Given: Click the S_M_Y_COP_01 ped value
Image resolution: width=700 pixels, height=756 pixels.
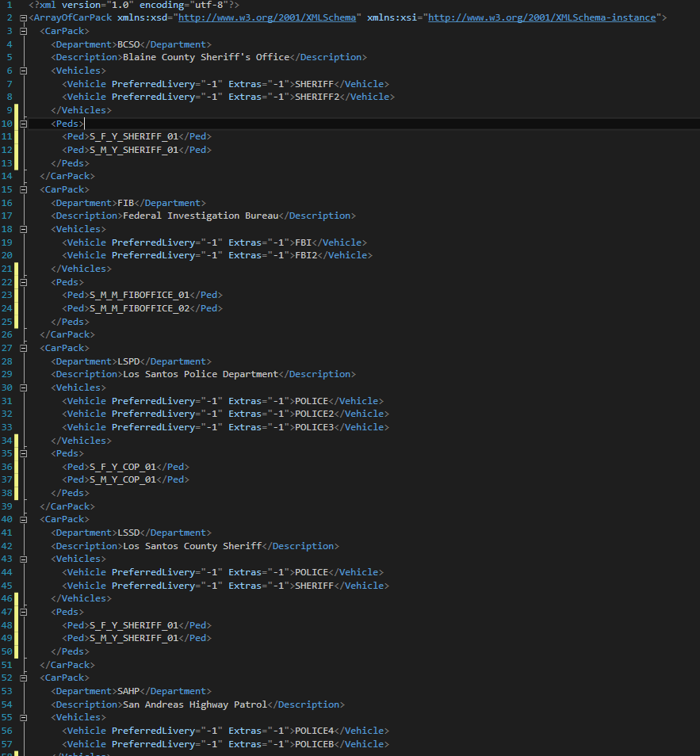Looking at the screenshot, I should click(x=123, y=479).
